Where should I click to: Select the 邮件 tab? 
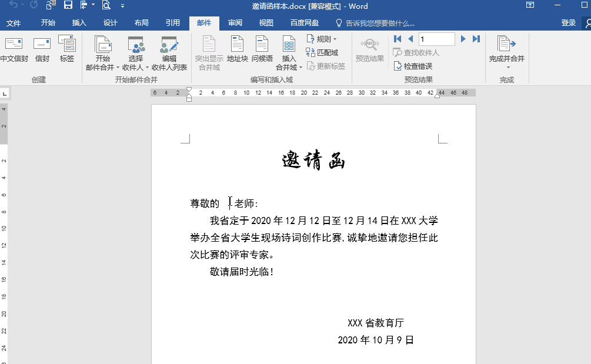tap(204, 23)
